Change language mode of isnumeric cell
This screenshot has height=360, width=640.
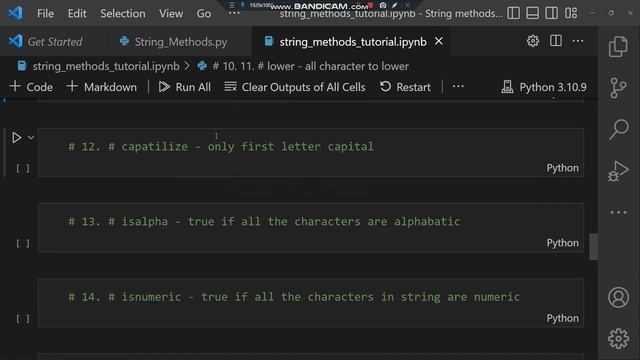pyautogui.click(x=562, y=318)
